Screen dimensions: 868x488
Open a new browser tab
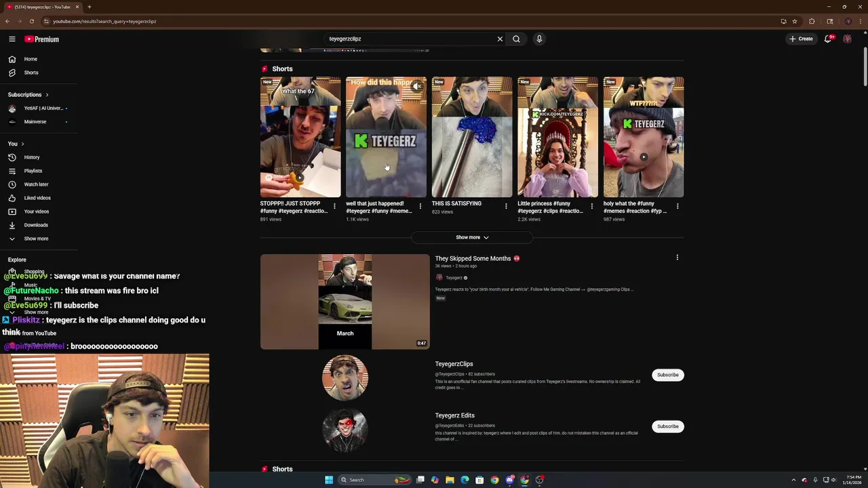click(89, 7)
